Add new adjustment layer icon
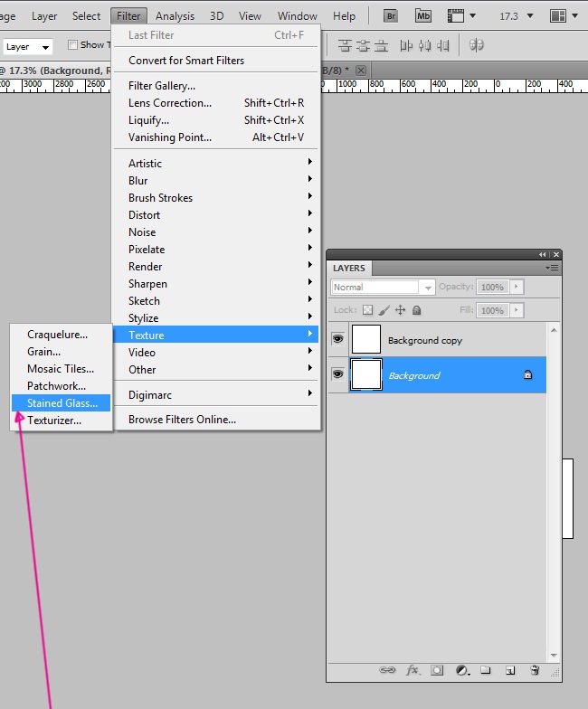Image resolution: width=588 pixels, height=709 pixels. point(461,670)
